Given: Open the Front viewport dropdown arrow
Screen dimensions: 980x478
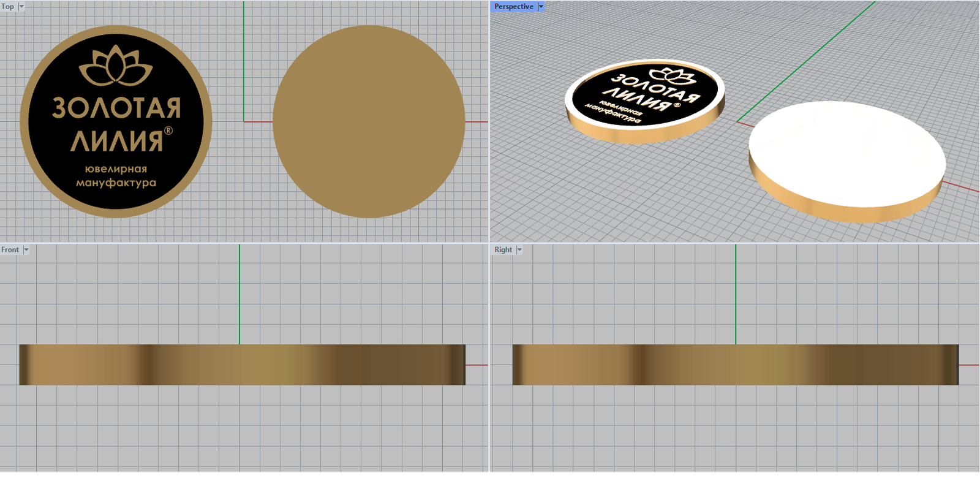Looking at the screenshot, I should pos(26,250).
